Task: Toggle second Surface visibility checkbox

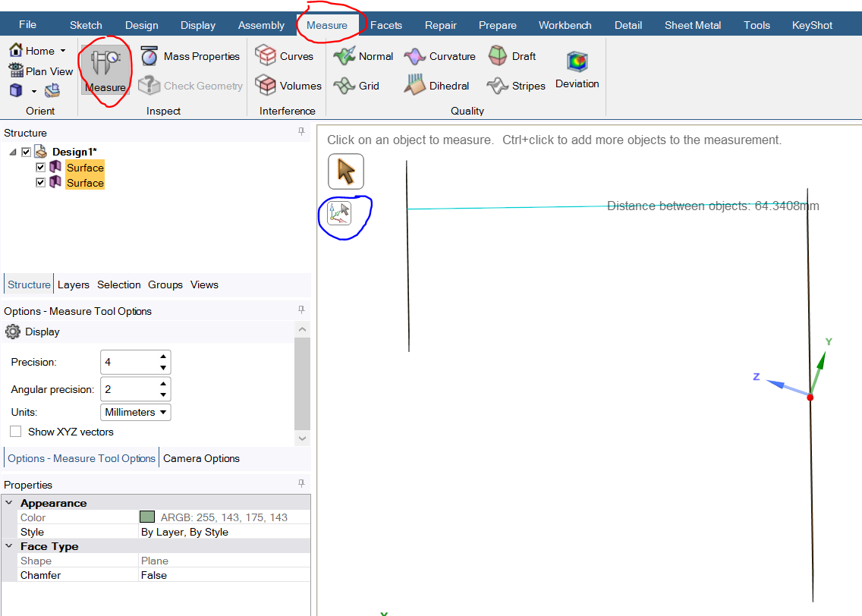Action: [x=40, y=182]
